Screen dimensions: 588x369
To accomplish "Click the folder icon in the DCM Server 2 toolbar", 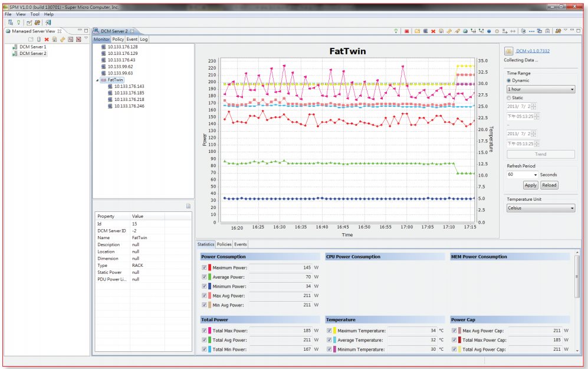I will [417, 31].
